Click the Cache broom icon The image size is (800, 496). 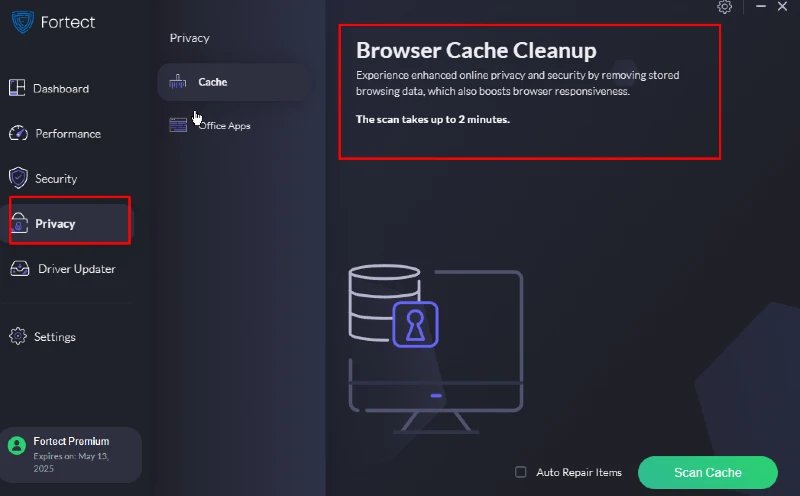(178, 82)
